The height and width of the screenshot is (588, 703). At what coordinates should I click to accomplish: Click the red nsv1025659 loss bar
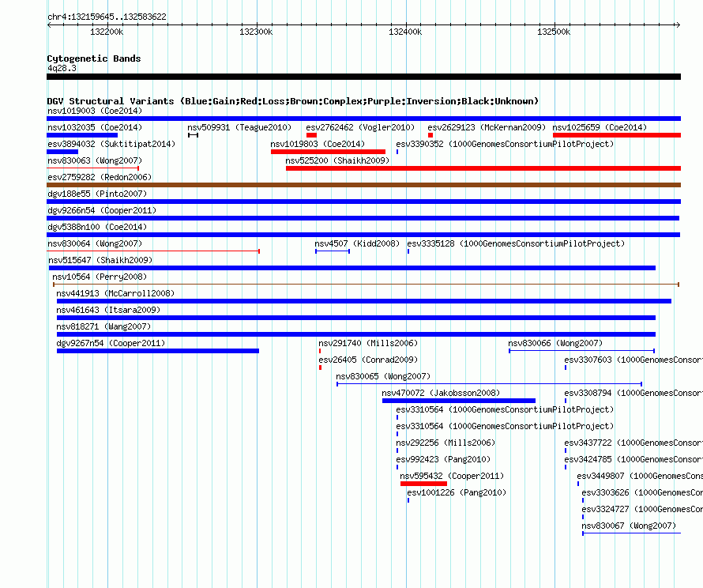(x=617, y=135)
